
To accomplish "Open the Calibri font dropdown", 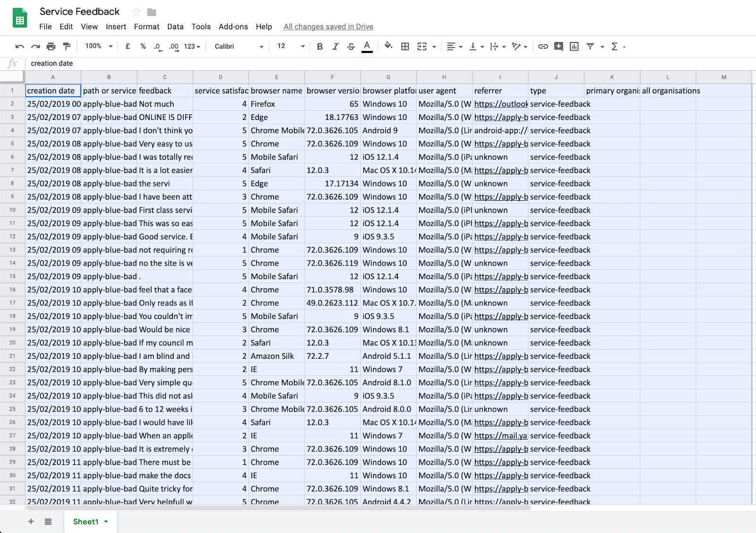I will (x=239, y=46).
